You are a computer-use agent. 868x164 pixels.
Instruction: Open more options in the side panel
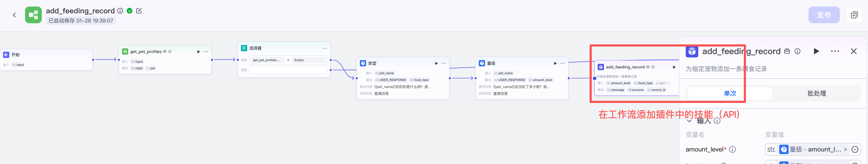(x=835, y=51)
